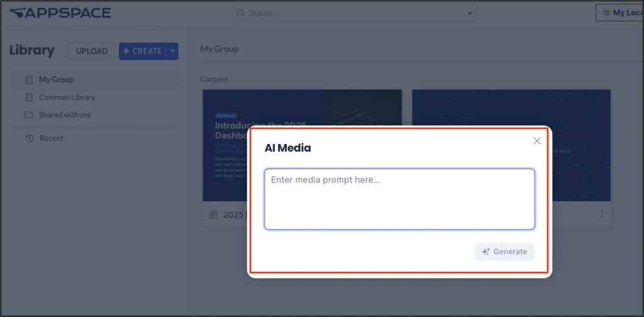Click the Recent clock icon

pyautogui.click(x=29, y=138)
